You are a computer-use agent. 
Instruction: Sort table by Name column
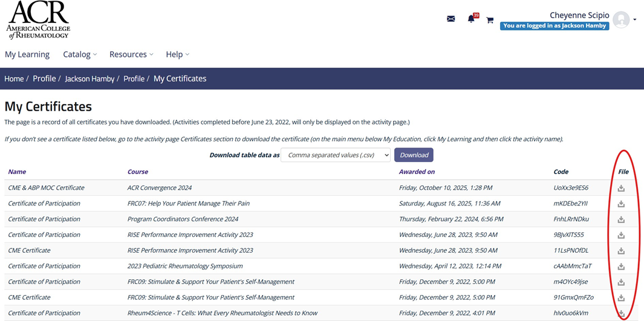click(17, 172)
